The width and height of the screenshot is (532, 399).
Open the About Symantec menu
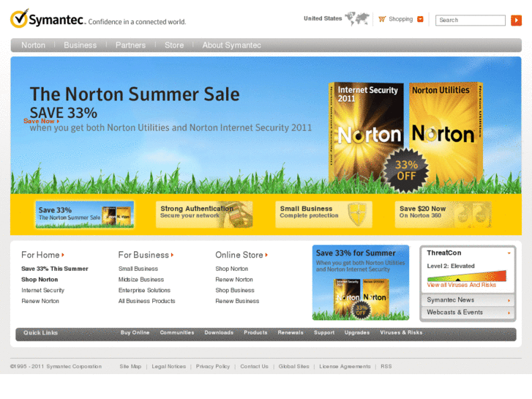pos(232,45)
